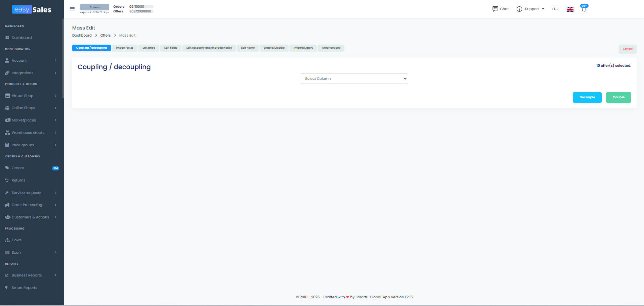Click the Price groups calculator icon
The width and height of the screenshot is (644, 306).
pyautogui.click(x=7, y=145)
